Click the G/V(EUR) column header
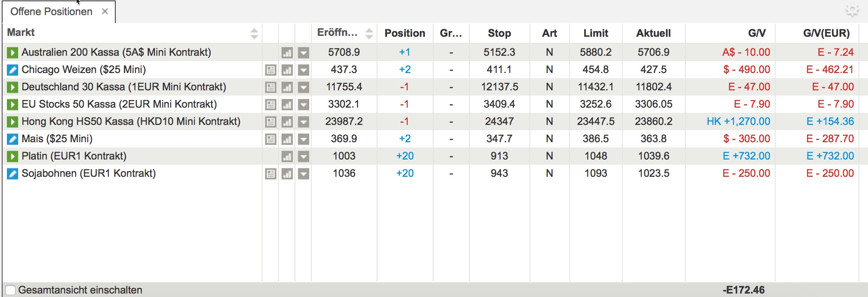868x297 pixels. pyautogui.click(x=826, y=33)
